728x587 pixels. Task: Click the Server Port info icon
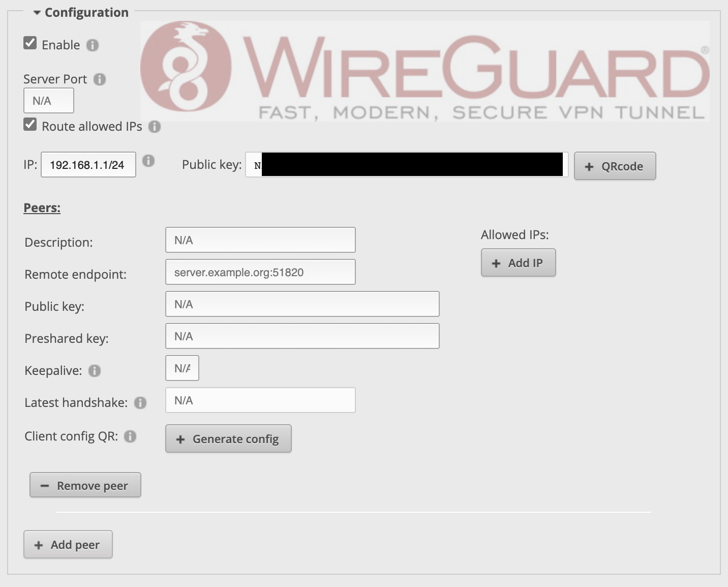click(100, 79)
